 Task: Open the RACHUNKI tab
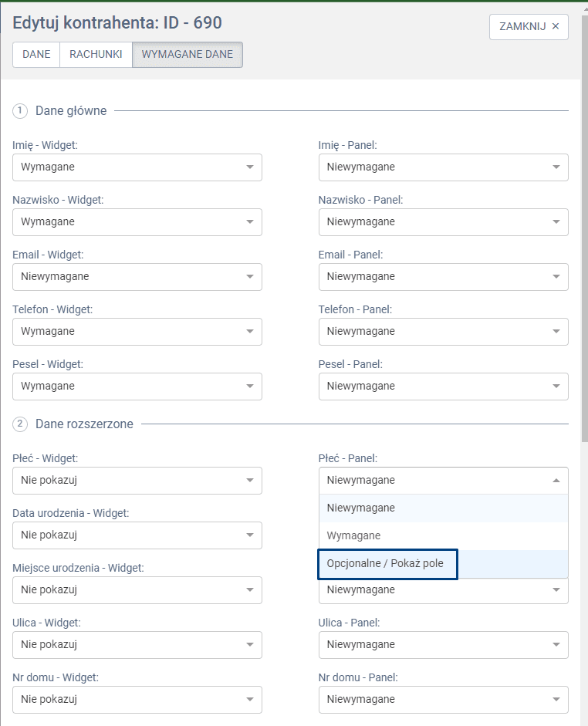(96, 55)
